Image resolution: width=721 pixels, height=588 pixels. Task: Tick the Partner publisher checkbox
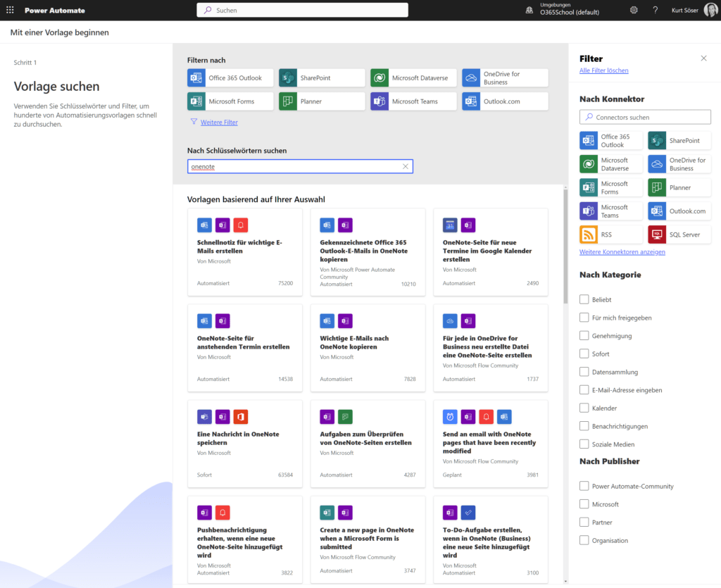pyautogui.click(x=584, y=523)
